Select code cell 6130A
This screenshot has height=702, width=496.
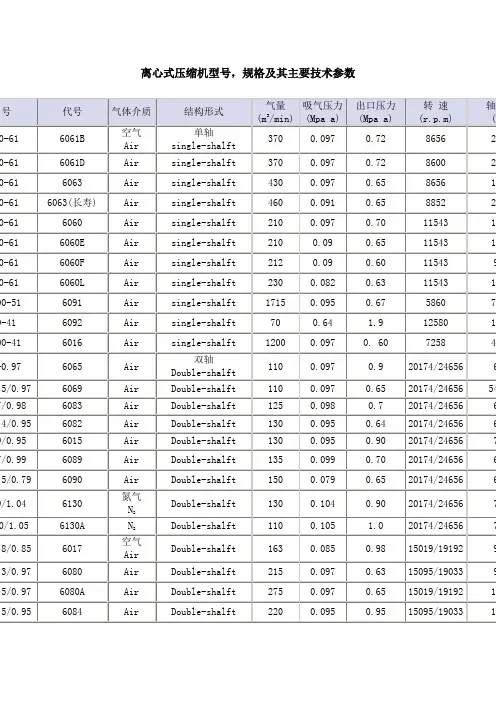tap(73, 526)
